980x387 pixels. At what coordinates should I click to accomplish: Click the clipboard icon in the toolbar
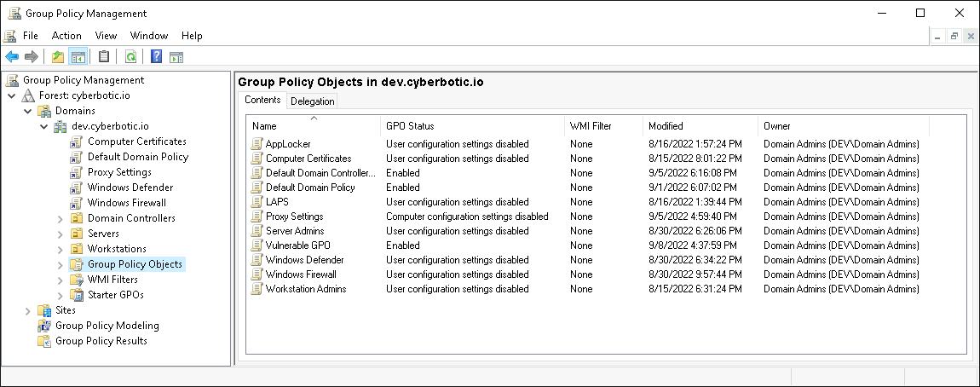point(104,57)
